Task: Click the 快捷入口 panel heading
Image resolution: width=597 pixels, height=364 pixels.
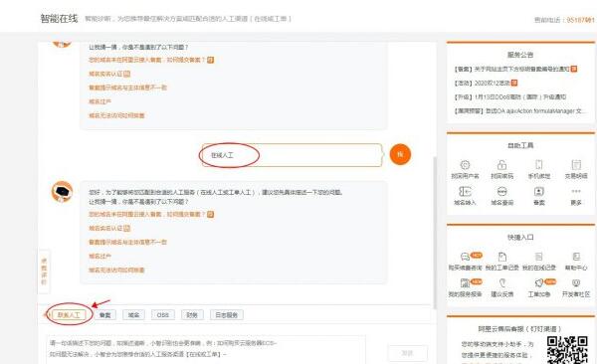Action: (x=520, y=238)
